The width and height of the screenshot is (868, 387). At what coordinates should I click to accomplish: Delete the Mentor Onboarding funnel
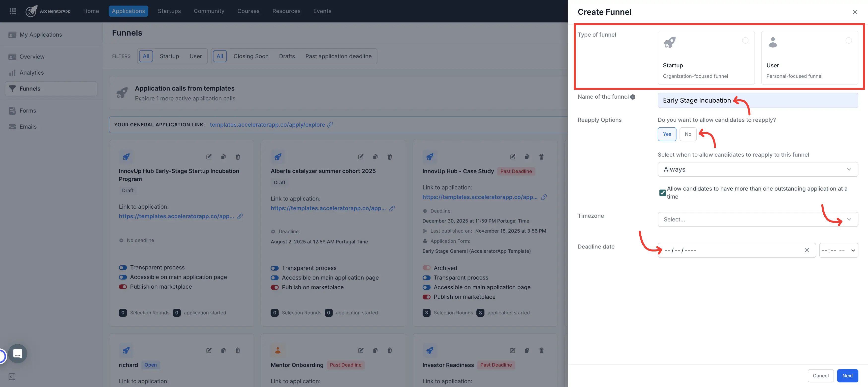[390, 351]
